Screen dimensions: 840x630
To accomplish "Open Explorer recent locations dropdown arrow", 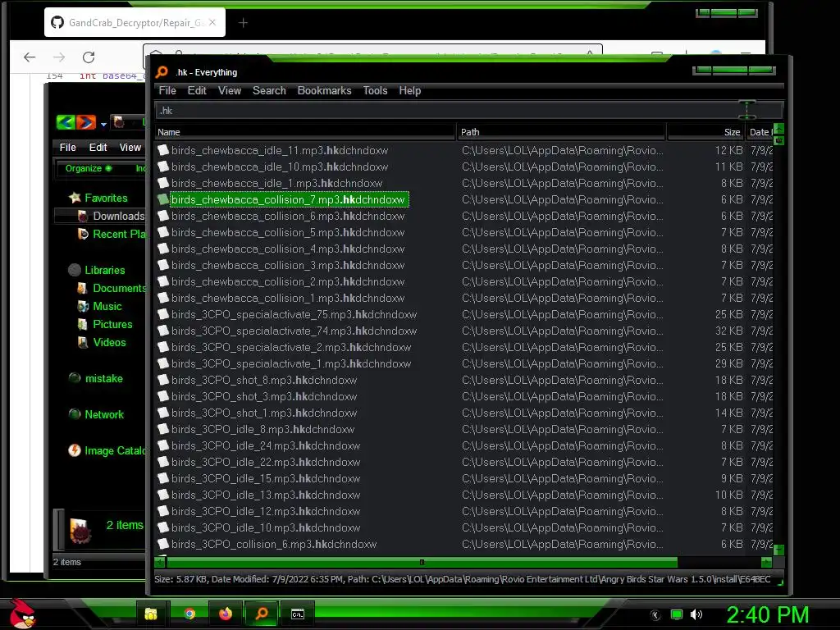I will [x=103, y=125].
